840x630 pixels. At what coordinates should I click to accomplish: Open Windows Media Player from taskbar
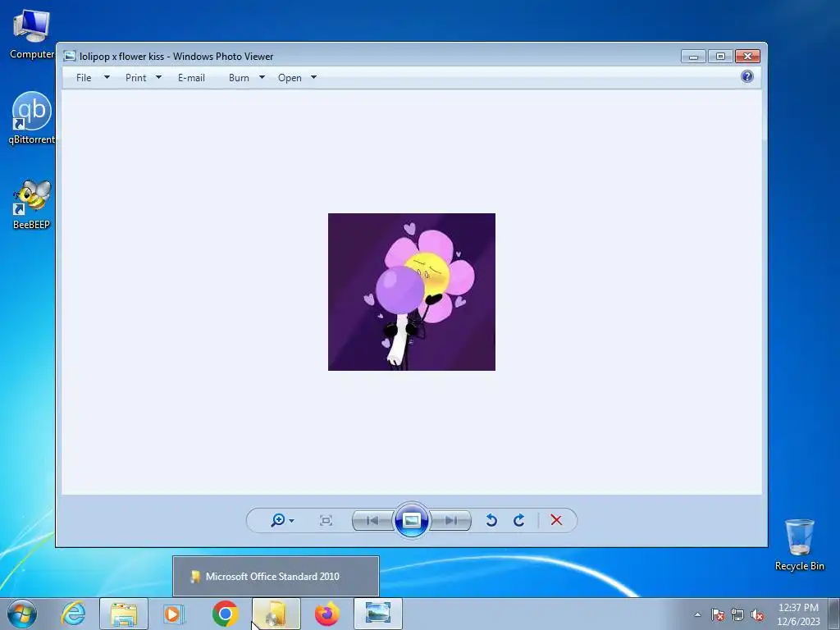pos(173,614)
